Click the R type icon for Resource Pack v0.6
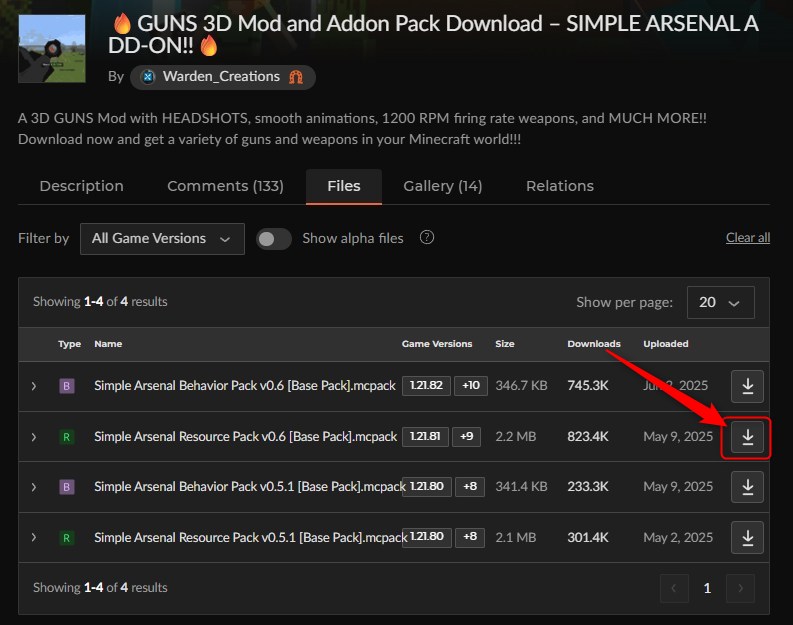 point(67,437)
